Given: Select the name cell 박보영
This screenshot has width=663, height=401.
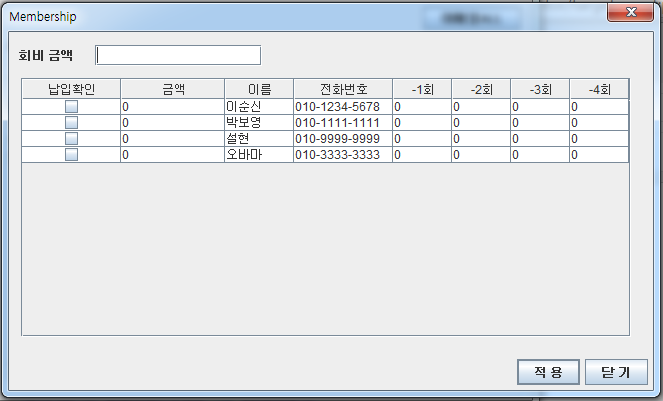Looking at the screenshot, I should click(x=259, y=123).
